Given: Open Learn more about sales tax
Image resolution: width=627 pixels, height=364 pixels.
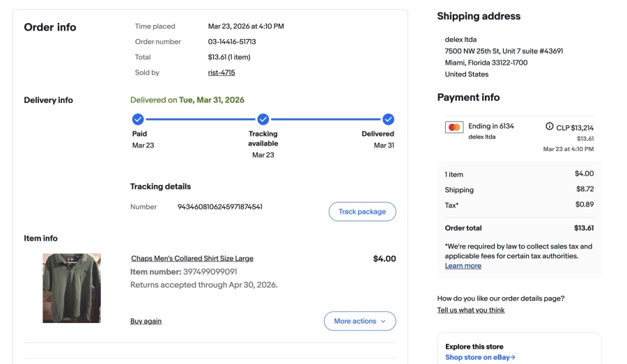Looking at the screenshot, I should click(x=463, y=266).
